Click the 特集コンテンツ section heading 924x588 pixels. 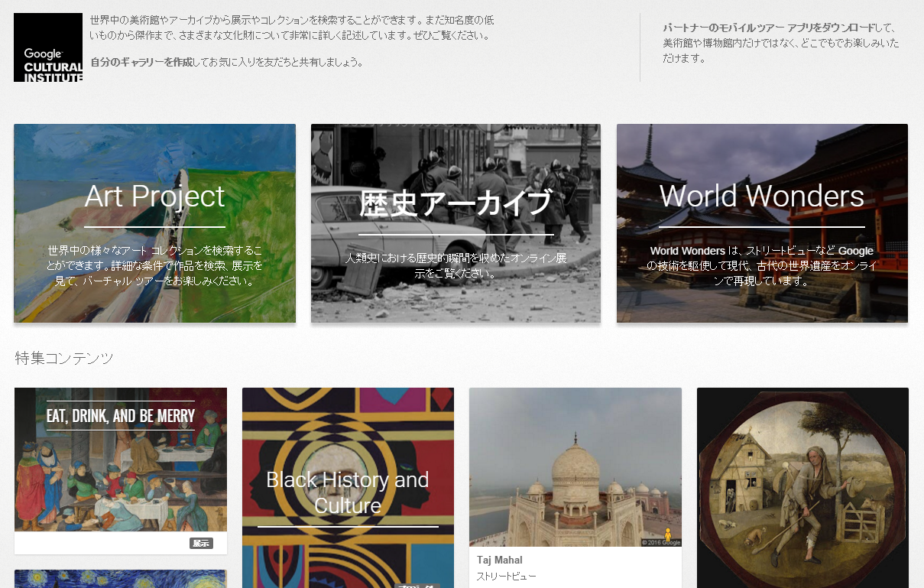pos(64,358)
